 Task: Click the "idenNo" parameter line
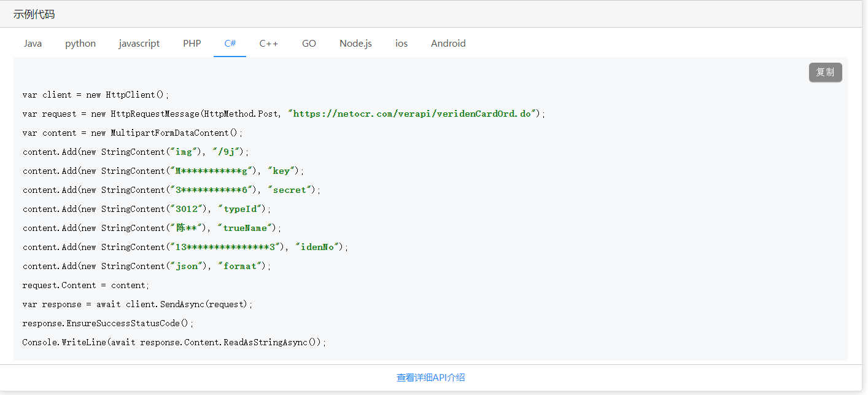coord(185,247)
